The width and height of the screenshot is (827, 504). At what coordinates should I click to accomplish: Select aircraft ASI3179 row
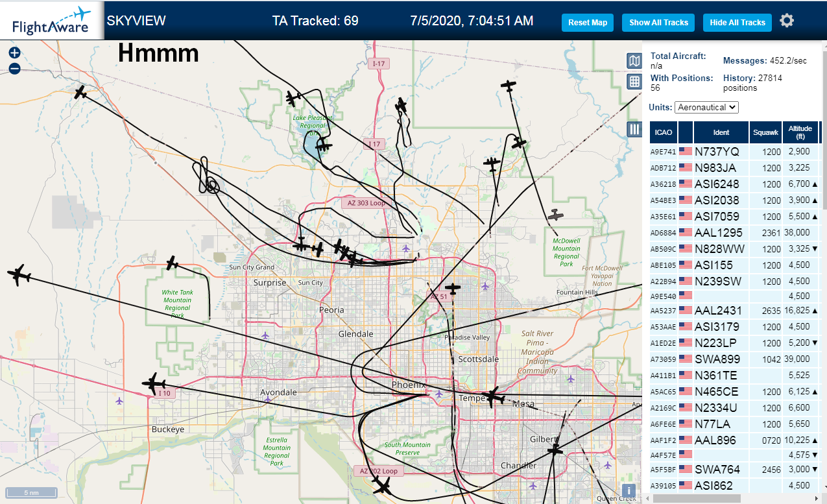click(736, 327)
